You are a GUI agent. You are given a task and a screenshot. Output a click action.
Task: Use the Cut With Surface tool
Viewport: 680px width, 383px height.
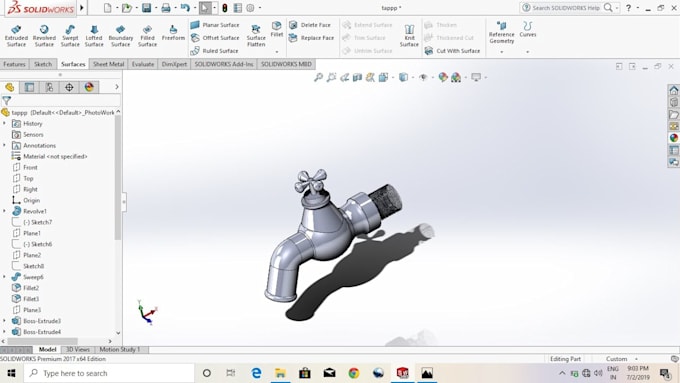[453, 51]
